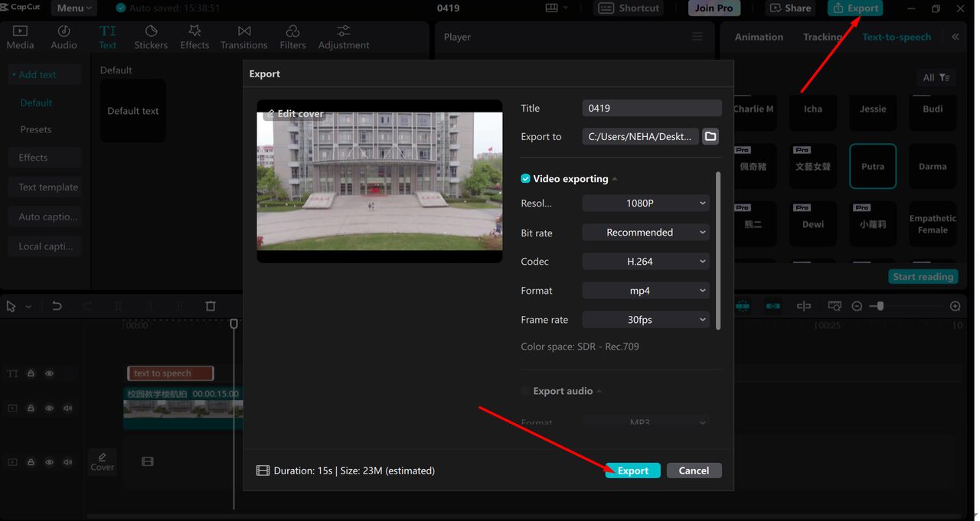
Task: Open the Resolution 1080P dropdown
Action: coord(645,204)
